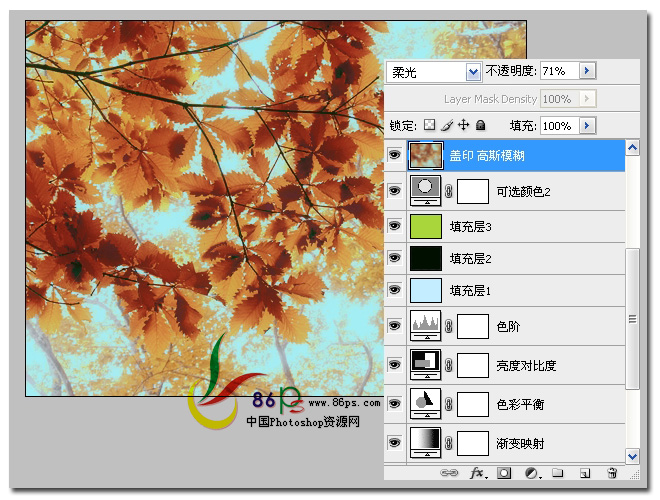Select layer named 填充层2
The height and width of the screenshot is (500, 660).
[x=470, y=258]
